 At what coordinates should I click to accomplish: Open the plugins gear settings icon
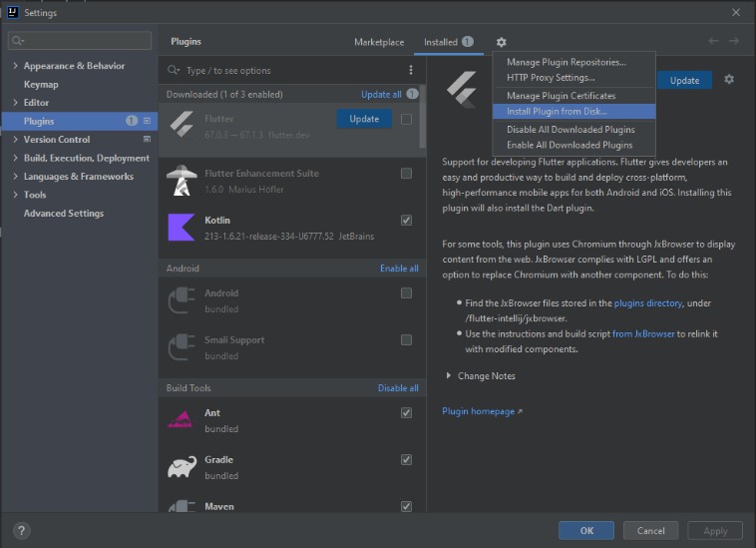502,43
